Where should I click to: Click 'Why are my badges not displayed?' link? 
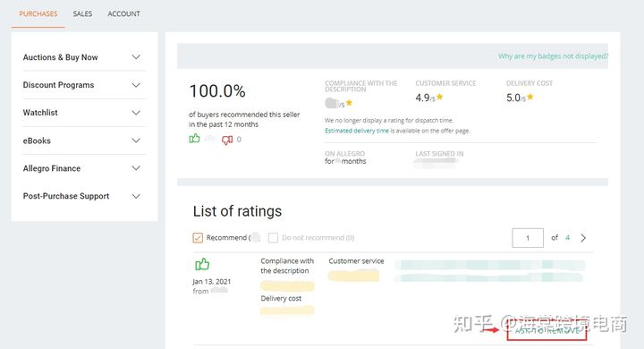553,55
